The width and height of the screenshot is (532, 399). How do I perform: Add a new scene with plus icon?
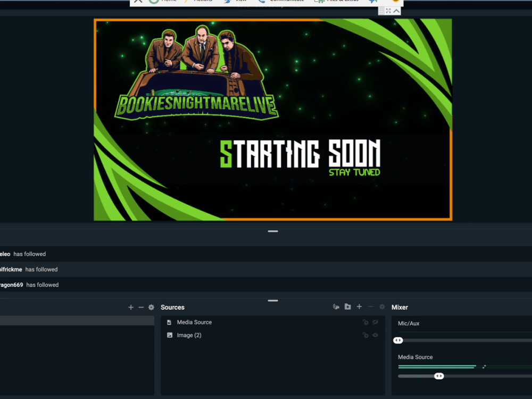(131, 307)
